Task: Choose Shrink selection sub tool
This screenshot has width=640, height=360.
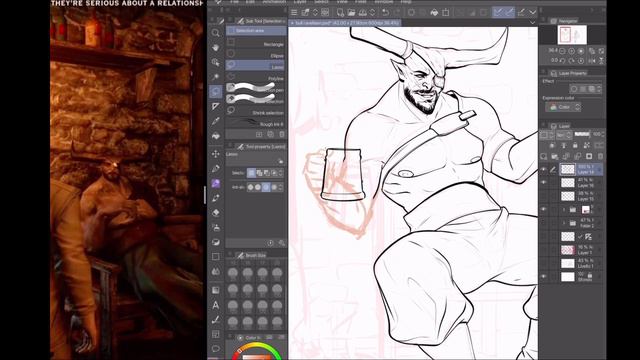Action: (256, 112)
